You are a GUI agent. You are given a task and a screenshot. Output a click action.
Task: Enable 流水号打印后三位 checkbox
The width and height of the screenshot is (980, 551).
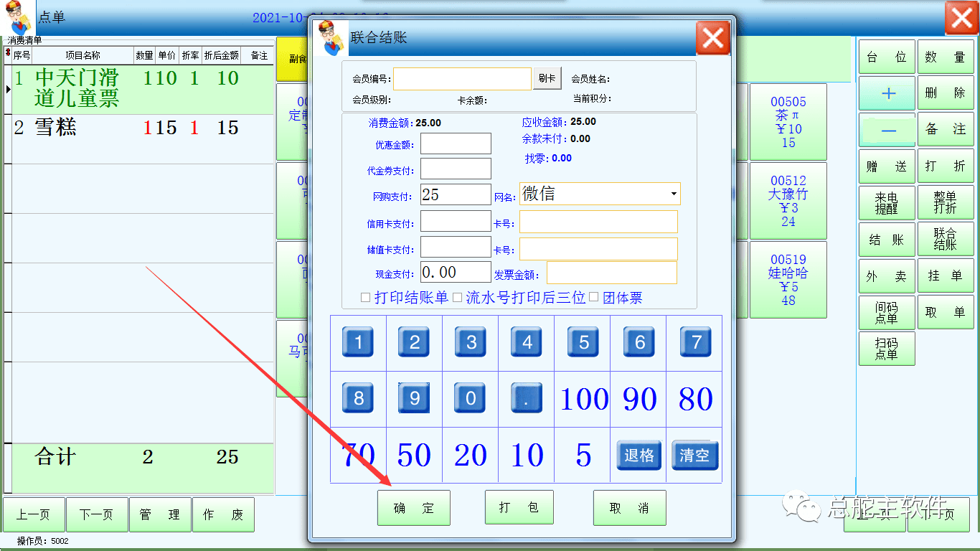click(x=457, y=297)
